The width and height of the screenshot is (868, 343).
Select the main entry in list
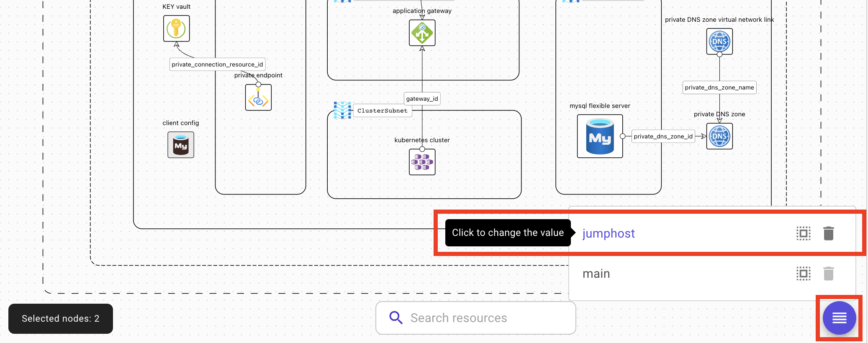point(596,274)
